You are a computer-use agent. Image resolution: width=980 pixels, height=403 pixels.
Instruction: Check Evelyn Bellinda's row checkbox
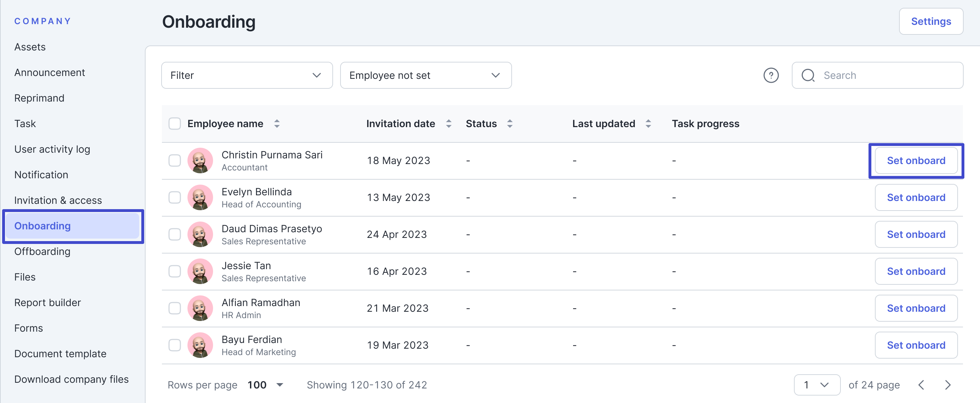pos(175,197)
